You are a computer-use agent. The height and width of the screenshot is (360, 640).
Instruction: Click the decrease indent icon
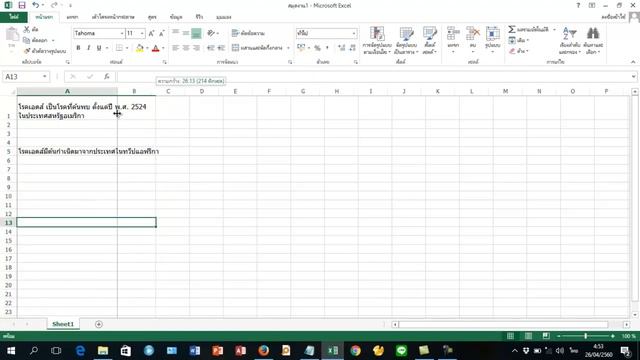[211, 48]
